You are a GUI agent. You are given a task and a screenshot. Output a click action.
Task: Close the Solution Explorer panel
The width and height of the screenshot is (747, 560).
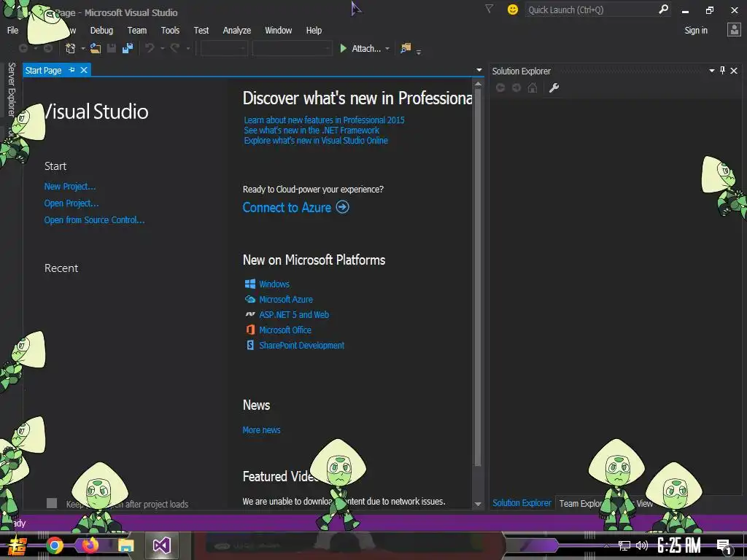click(x=734, y=71)
